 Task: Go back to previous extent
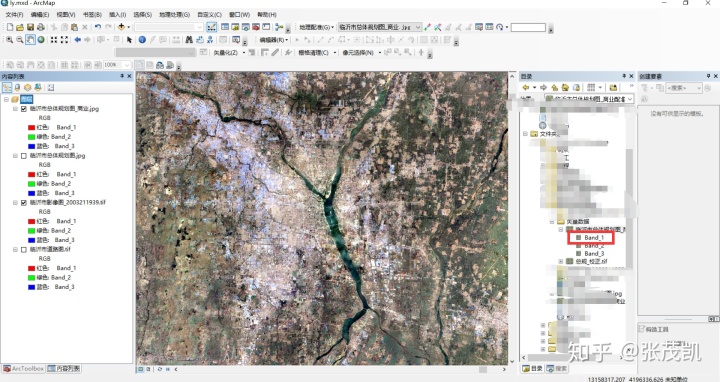[78, 40]
